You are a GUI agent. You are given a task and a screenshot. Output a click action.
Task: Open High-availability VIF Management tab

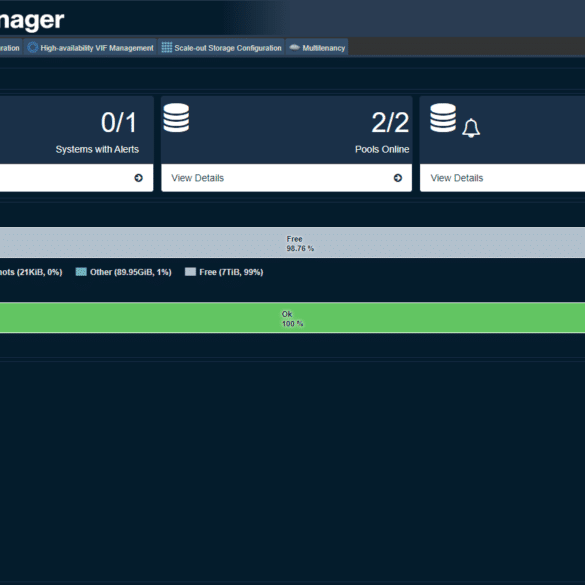click(90, 48)
